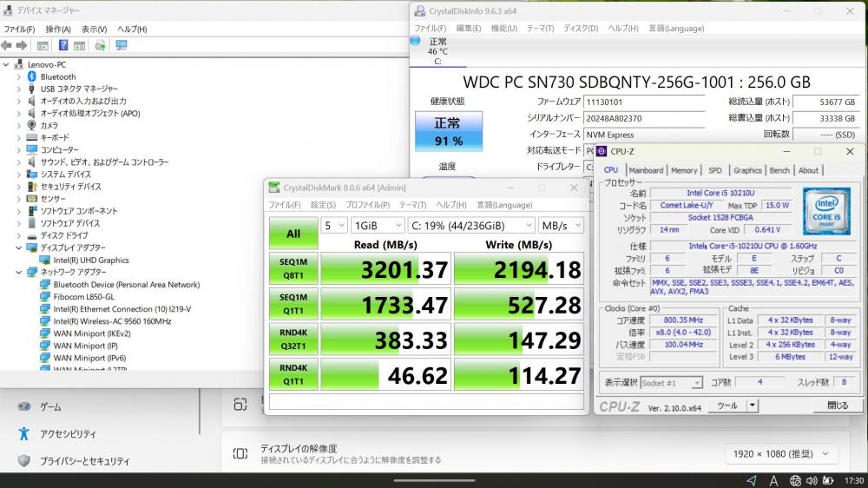Open the 1920 × 1080 resolution dropdown

(x=781, y=453)
